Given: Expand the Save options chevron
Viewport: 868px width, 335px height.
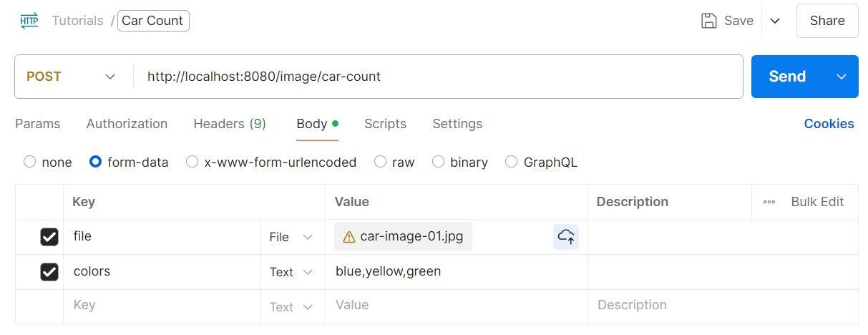Looking at the screenshot, I should coord(775,21).
